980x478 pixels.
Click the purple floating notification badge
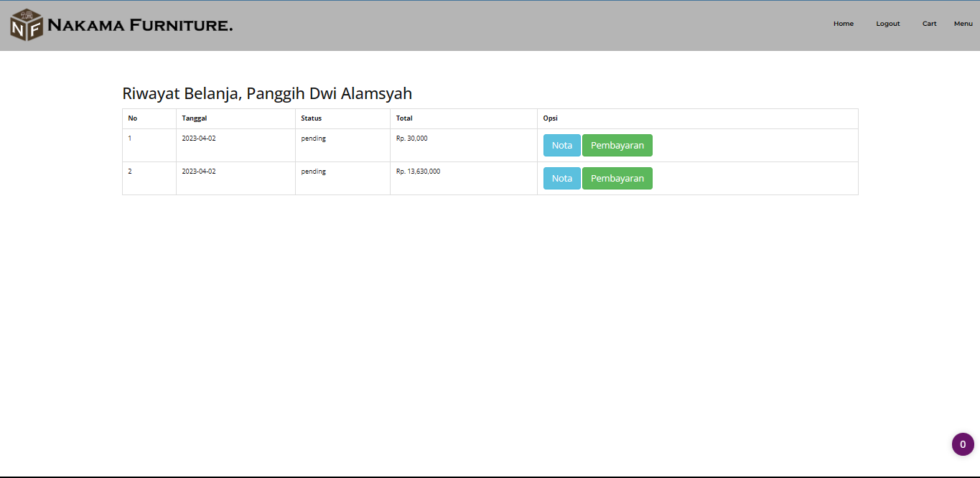(963, 444)
